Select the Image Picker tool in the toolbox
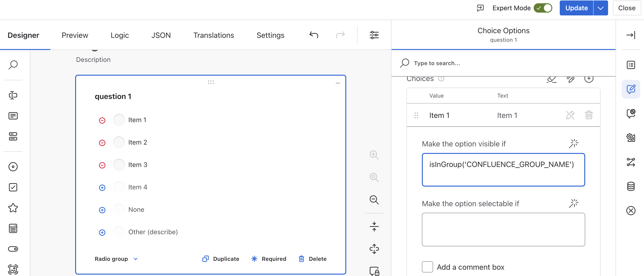This screenshot has height=276, width=644. [13, 269]
